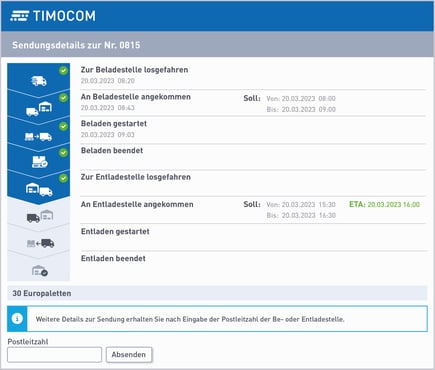Image resolution: width=435 pixels, height=370 pixels.
Task: Click the arrived at unloading point icon
Action: (40, 216)
